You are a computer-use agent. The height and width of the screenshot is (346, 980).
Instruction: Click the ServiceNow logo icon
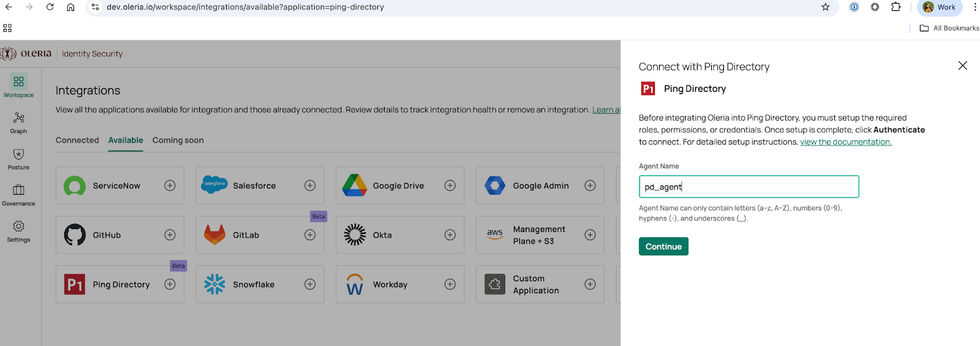(75, 186)
